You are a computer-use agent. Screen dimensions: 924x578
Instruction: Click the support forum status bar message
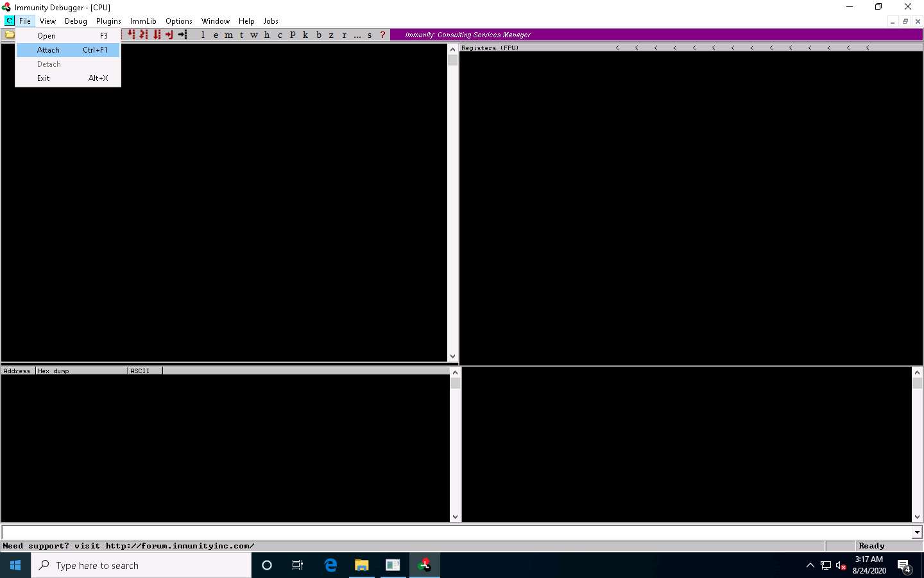tap(128, 546)
